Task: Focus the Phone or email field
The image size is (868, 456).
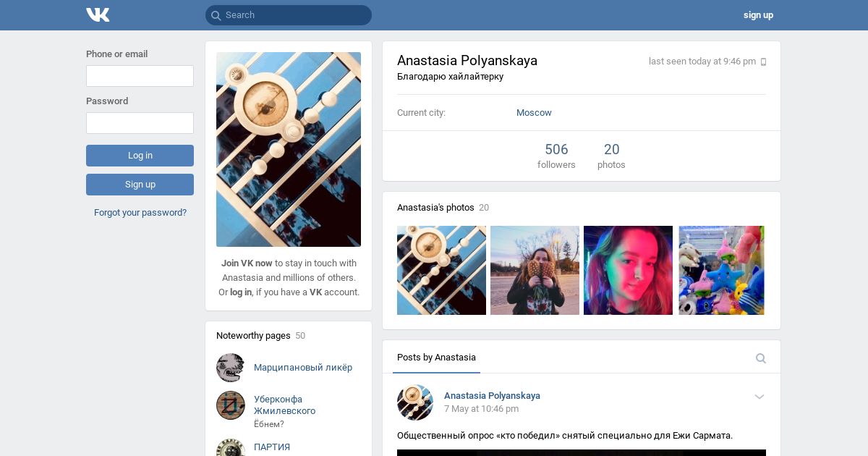Action: tap(140, 76)
